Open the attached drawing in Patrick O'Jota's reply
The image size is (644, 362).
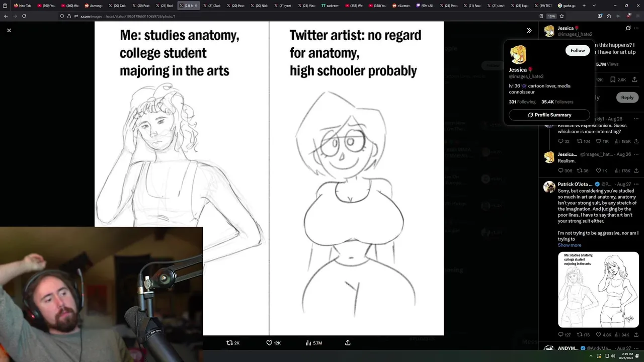tap(598, 290)
